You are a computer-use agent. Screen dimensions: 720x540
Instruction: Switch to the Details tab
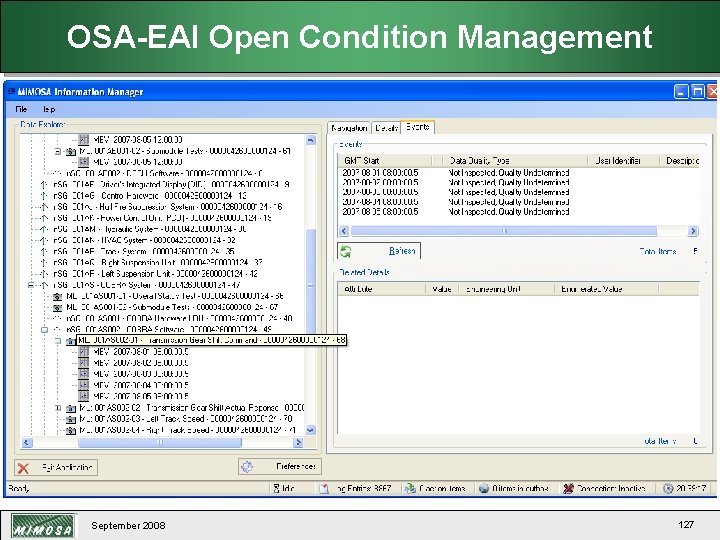point(386,128)
